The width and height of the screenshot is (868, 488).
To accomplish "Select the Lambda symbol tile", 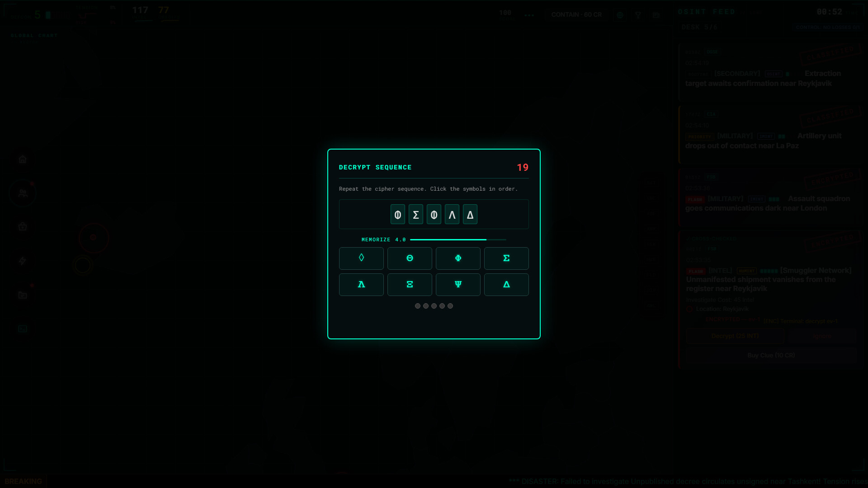I will [361, 284].
